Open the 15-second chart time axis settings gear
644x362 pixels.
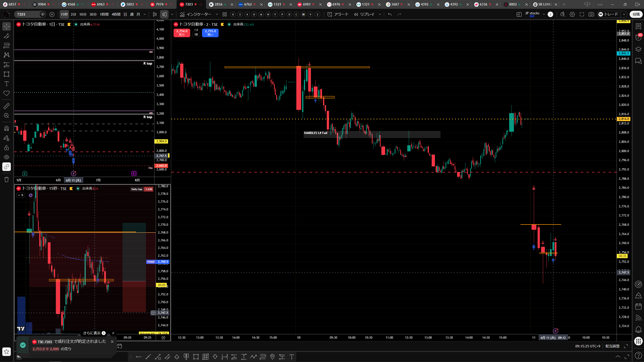tap(163, 338)
